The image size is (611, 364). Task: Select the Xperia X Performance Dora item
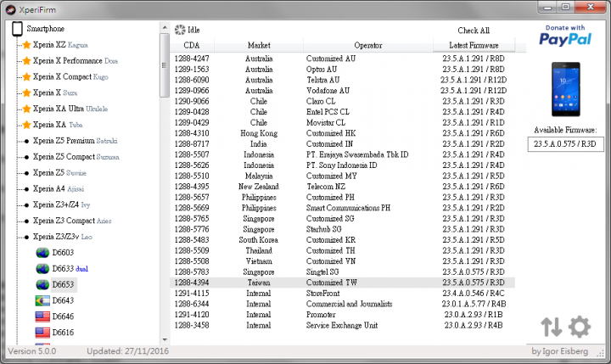click(x=76, y=61)
